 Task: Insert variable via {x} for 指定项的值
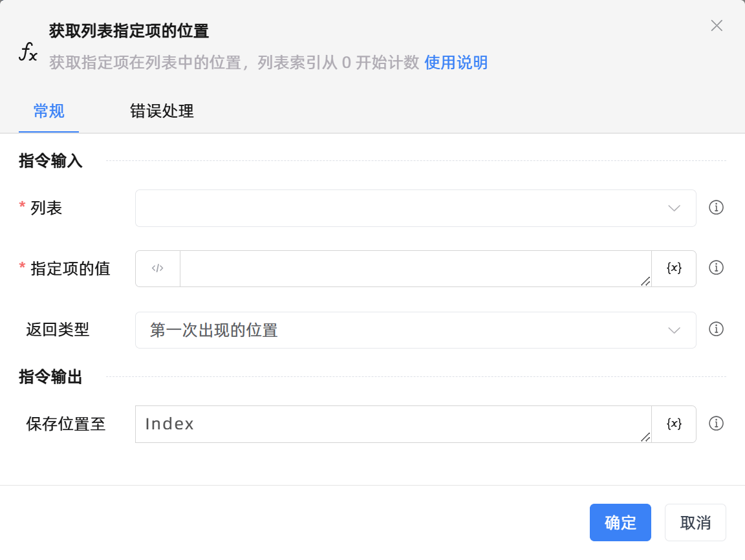(x=674, y=268)
